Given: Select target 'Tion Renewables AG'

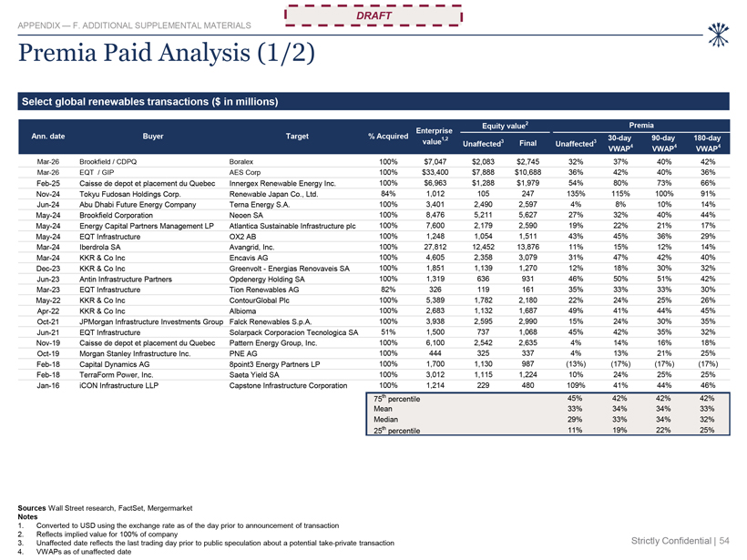Looking at the screenshot, I should click(x=264, y=290).
